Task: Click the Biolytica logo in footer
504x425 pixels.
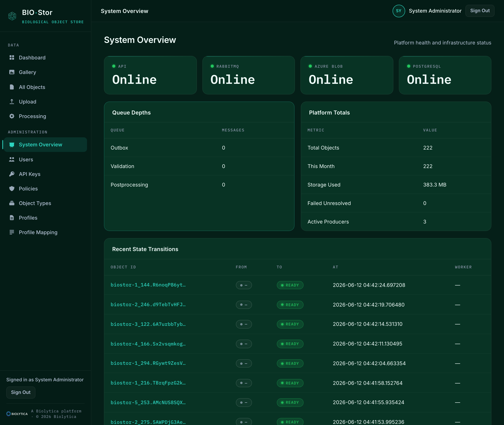Action: (x=17, y=414)
